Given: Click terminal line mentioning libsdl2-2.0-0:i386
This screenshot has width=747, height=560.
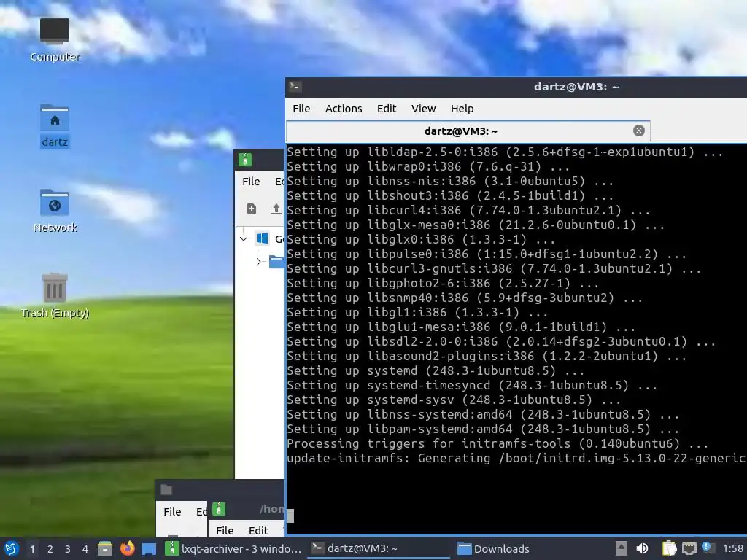Looking at the screenshot, I should (x=501, y=341).
